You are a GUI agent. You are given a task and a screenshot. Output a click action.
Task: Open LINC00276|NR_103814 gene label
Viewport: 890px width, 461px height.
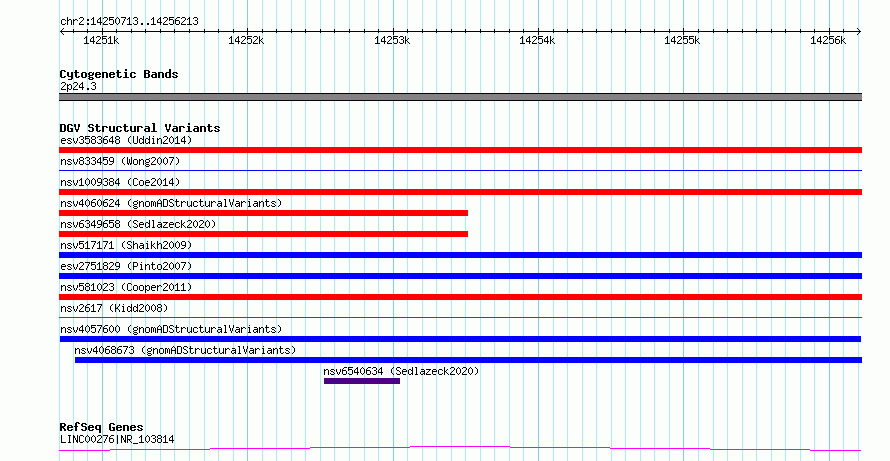(x=117, y=439)
